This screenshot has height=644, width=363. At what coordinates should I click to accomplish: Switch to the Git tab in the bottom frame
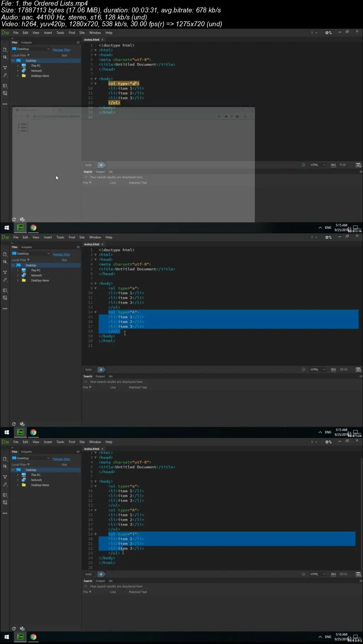[111, 581]
